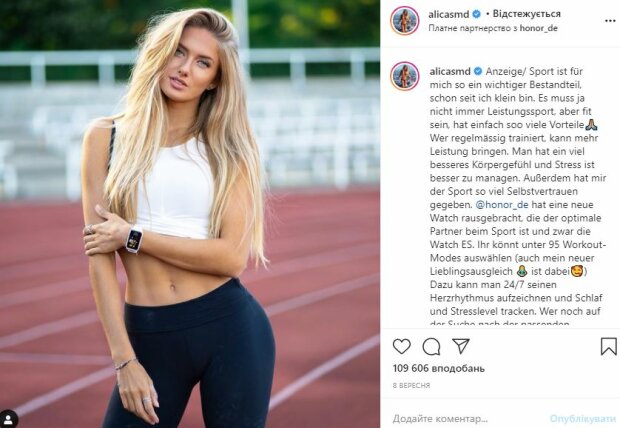The image size is (620, 428).
Task: Open the honor_de paid partnership link
Action: pyautogui.click(x=538, y=28)
